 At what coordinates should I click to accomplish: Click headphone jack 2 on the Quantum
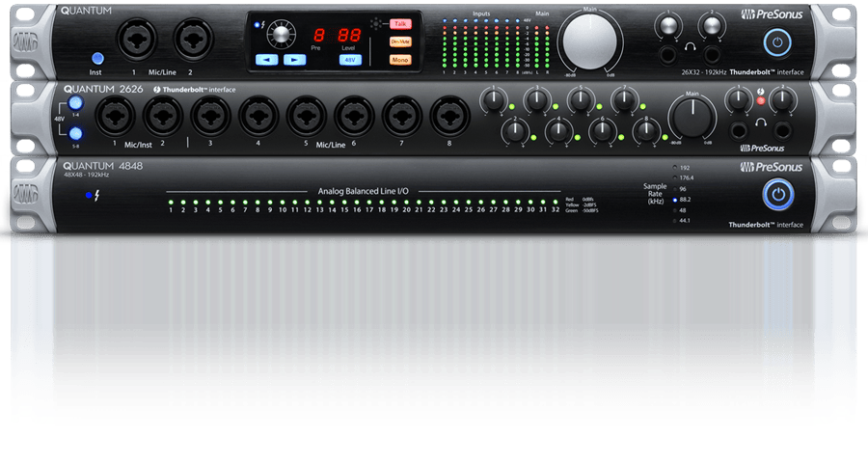712,55
